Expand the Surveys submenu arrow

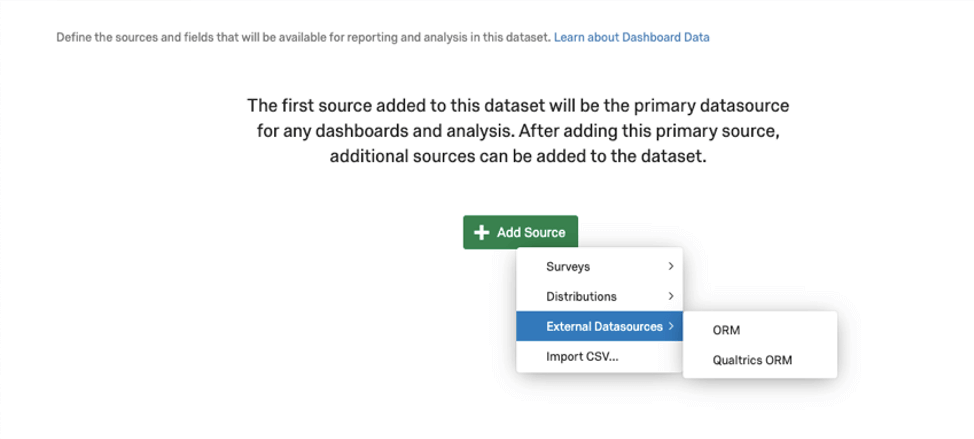click(671, 266)
